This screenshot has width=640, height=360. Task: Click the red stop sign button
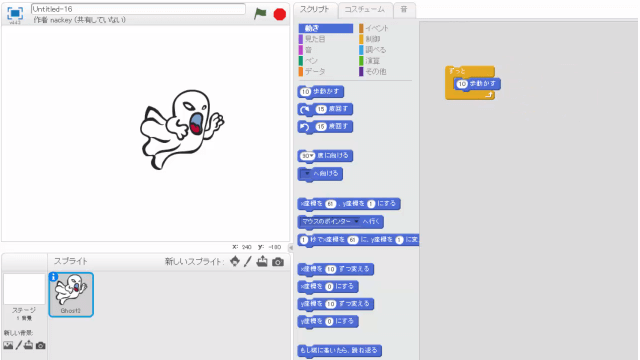pyautogui.click(x=280, y=14)
